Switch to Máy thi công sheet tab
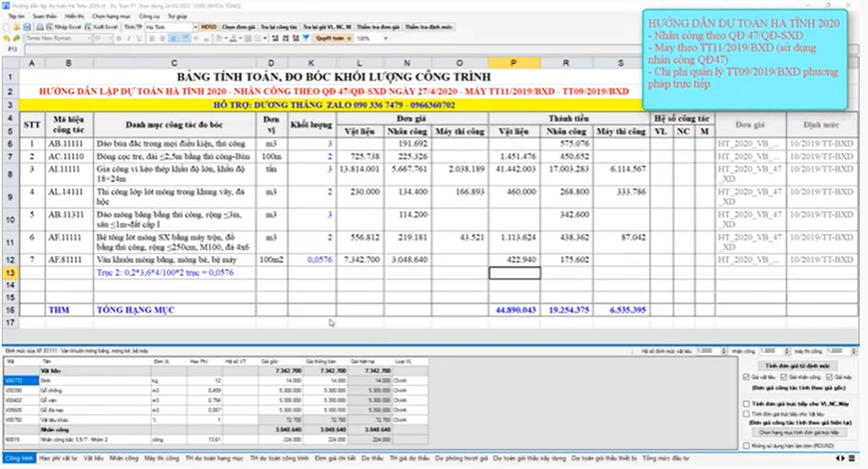The height and width of the screenshot is (469, 868). [162, 458]
